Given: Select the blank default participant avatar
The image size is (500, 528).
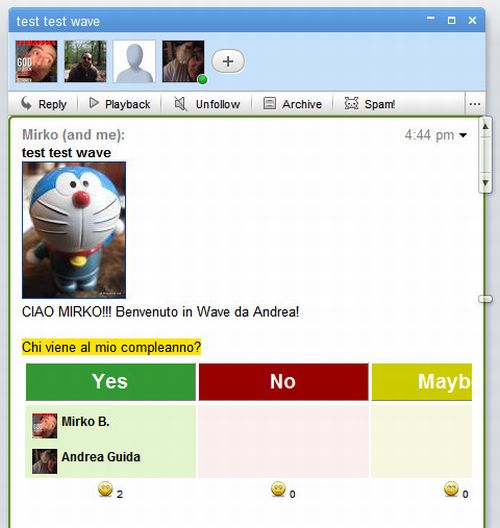Looking at the screenshot, I should [134, 61].
